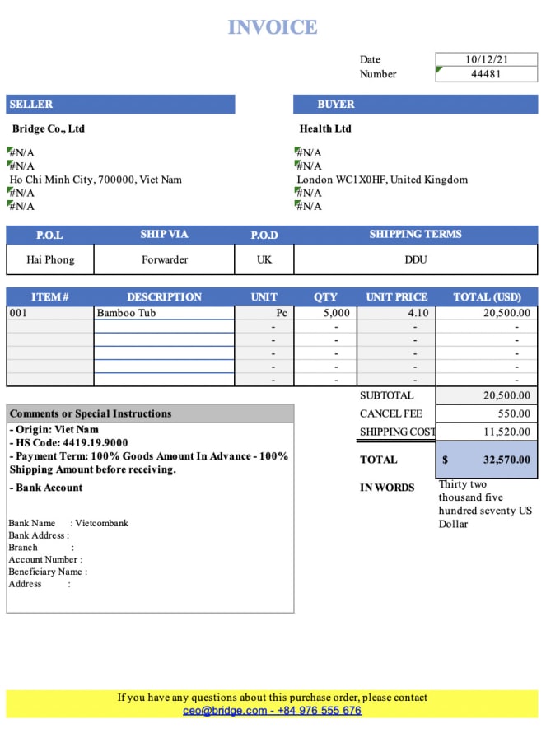This screenshot has height=733, width=560.
Task: Select the HS Code 4419.19.9000 line
Action: click(68, 443)
